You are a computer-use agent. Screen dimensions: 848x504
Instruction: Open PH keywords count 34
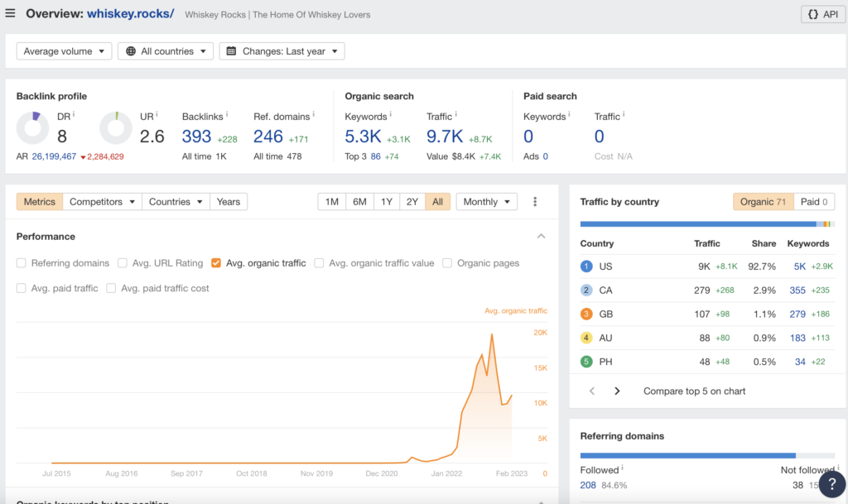[x=801, y=362]
